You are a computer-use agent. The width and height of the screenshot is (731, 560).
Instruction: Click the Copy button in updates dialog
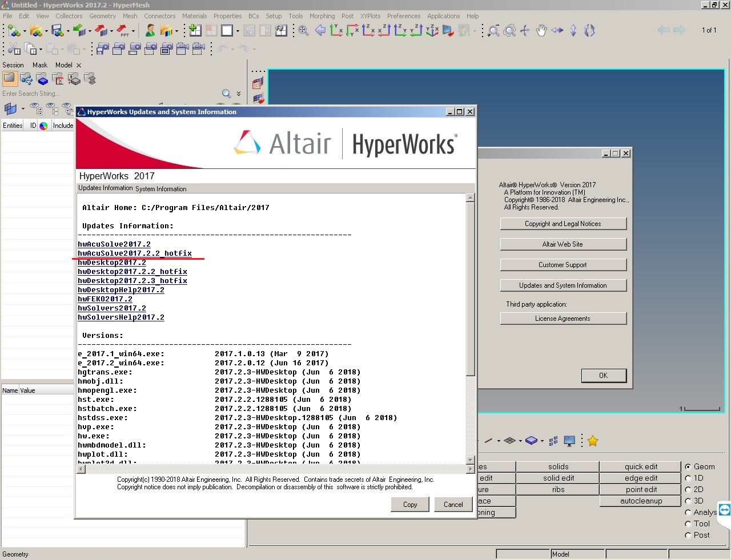410,505
